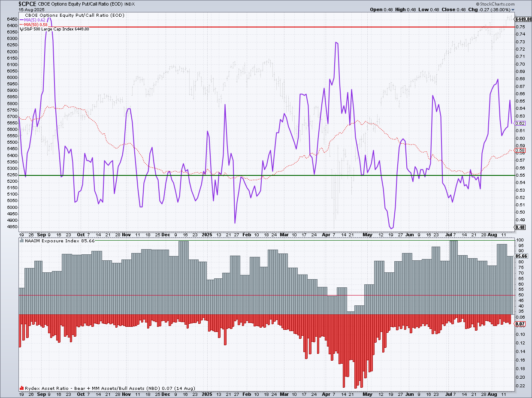Screen dimensions: 532x398
Task: Click the 0.75 right-axis label
Action: click(x=520, y=27)
